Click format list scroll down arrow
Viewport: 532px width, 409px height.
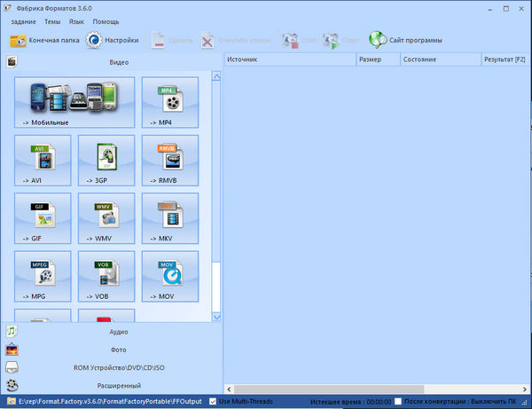pyautogui.click(x=216, y=317)
